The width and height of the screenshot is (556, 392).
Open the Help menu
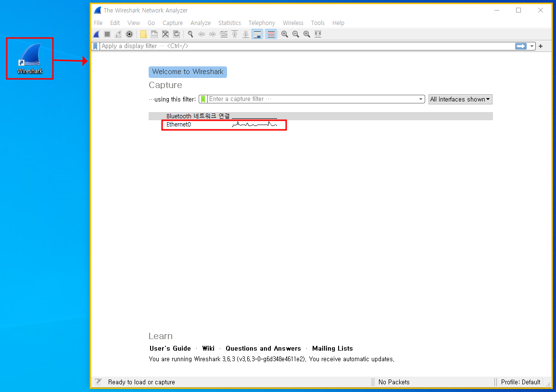[x=338, y=23]
